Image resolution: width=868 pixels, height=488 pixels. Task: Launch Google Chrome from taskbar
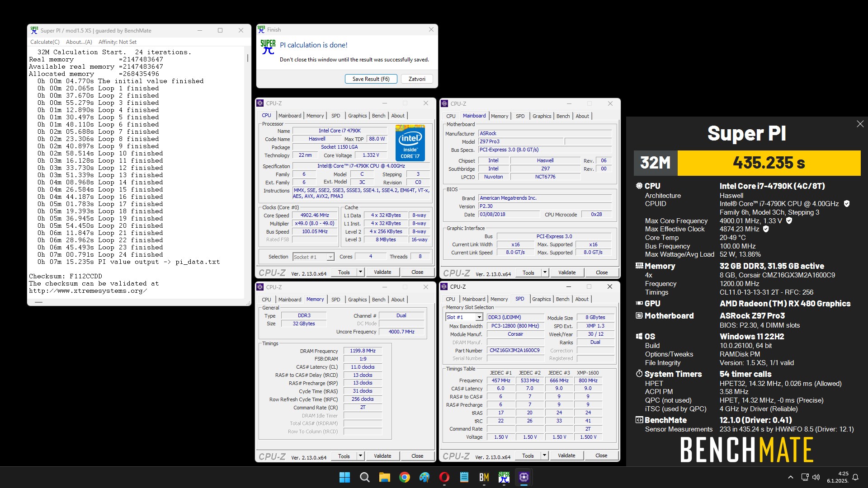(x=405, y=477)
